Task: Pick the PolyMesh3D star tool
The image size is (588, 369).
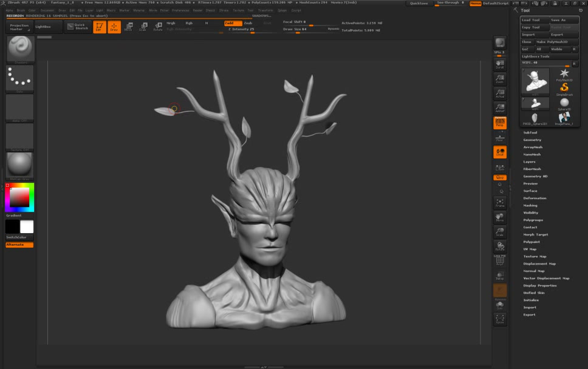Action: (564, 75)
